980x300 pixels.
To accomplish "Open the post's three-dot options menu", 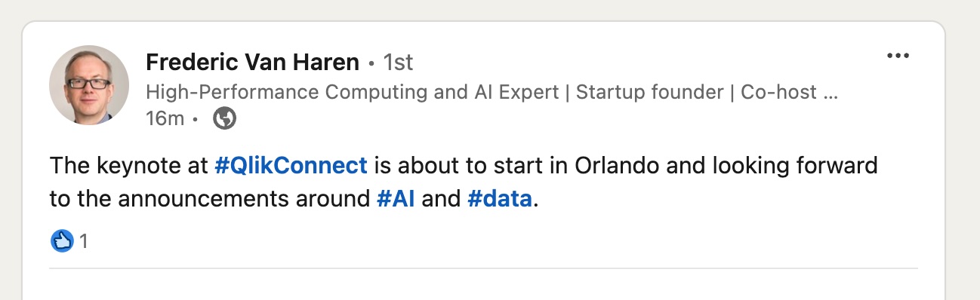I will (898, 57).
